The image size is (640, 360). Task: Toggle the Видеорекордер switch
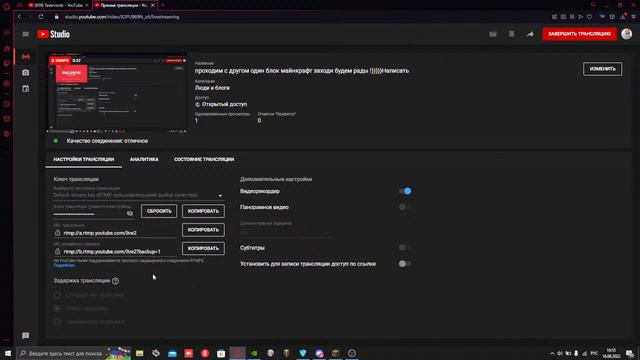pos(405,191)
